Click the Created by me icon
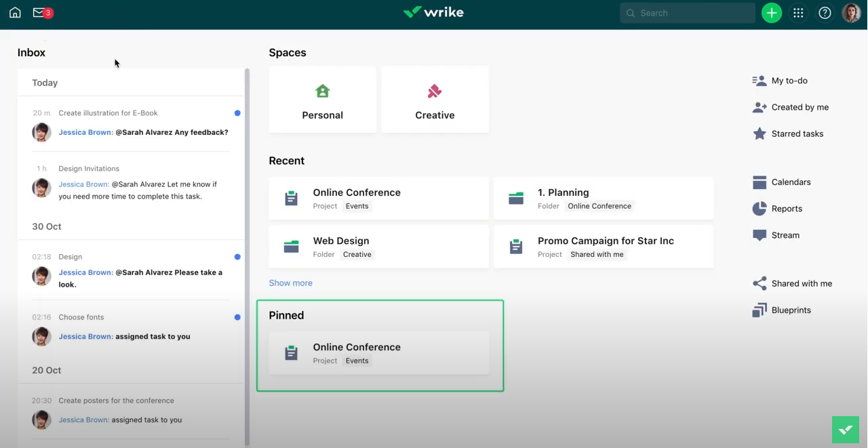Screen dimensions: 868x448 point(759,107)
